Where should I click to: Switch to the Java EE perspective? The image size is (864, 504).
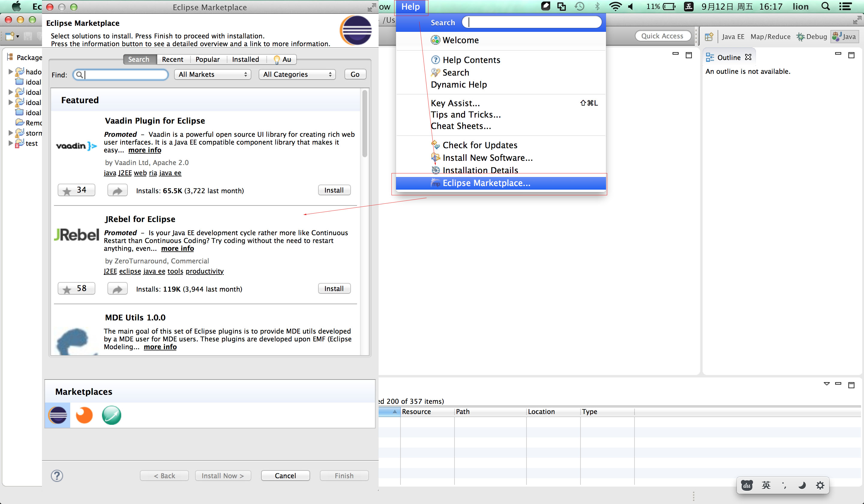733,36
